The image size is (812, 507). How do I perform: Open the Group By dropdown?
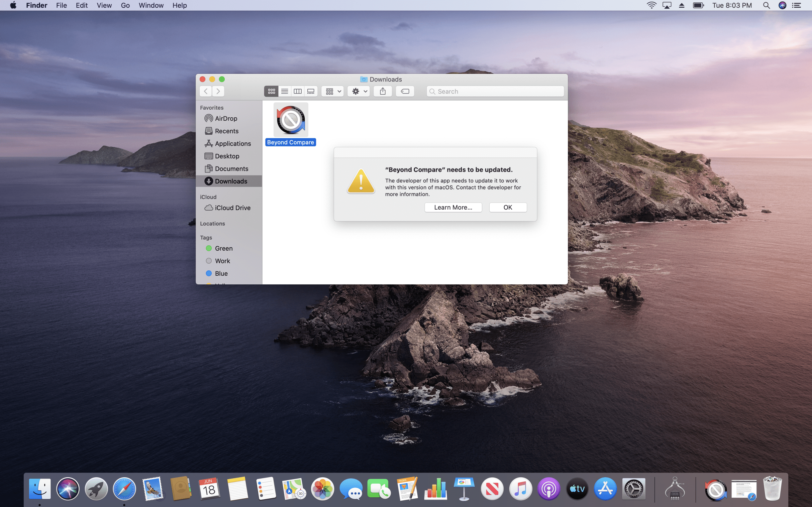pos(333,91)
